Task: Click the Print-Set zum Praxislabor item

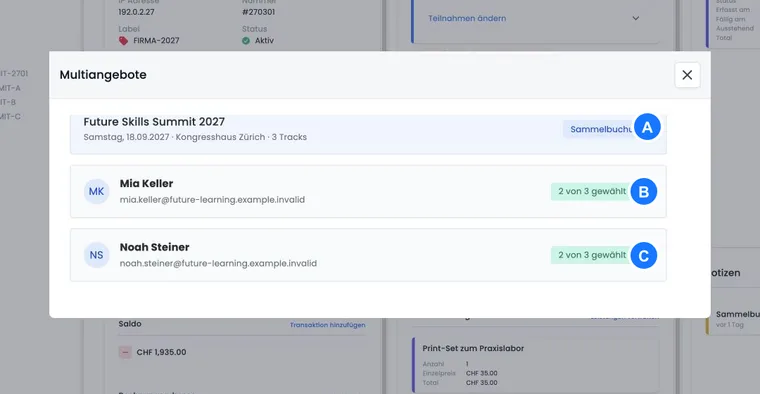Action: pyautogui.click(x=535, y=365)
